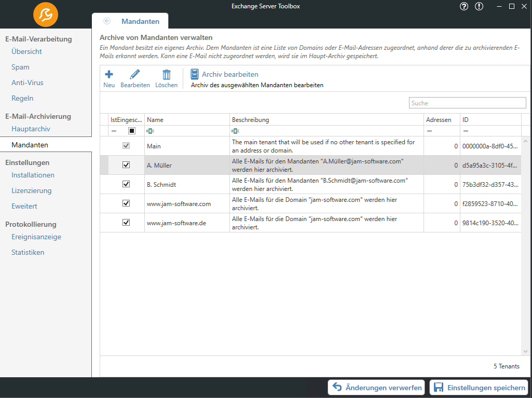Viewport: 532px width, 398px height.
Task: Delete selected tenant with Löschen
Action: pyautogui.click(x=166, y=79)
